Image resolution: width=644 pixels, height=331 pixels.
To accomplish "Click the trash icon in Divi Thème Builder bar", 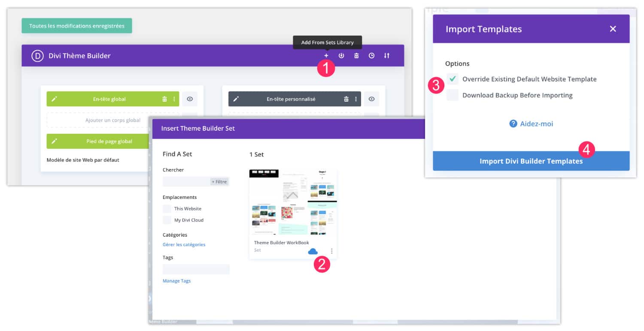I will click(356, 56).
